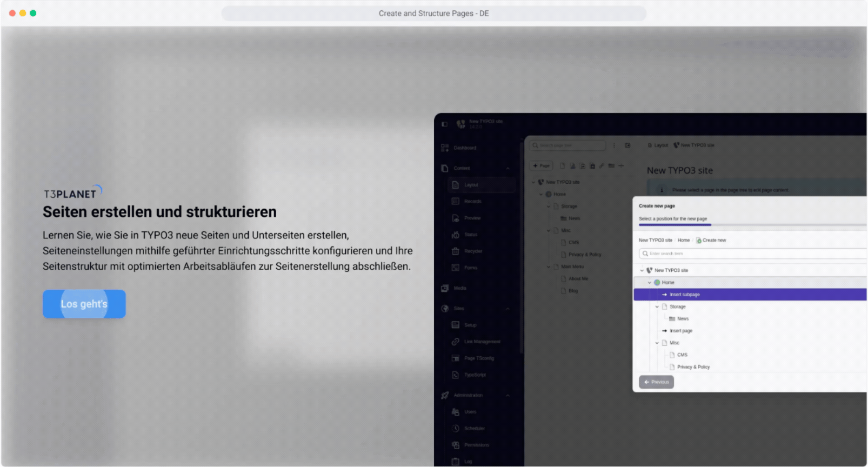868x467 pixels.
Task: Choose Insert subpage position under Home
Action: click(750, 295)
